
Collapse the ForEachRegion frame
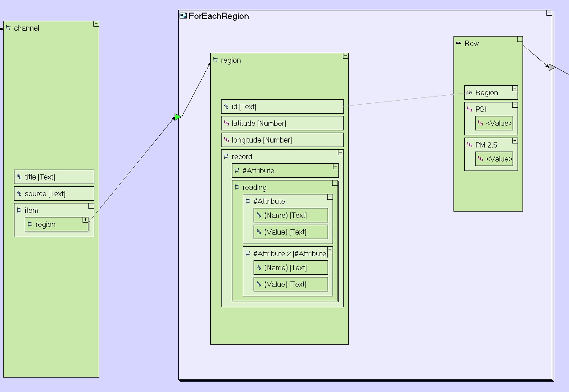click(549, 13)
